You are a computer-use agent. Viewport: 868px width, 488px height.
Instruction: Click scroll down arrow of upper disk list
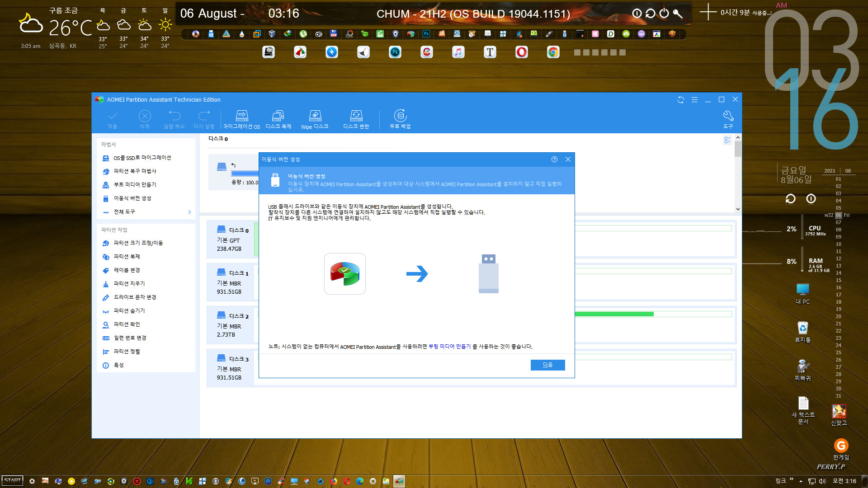pos(738,209)
